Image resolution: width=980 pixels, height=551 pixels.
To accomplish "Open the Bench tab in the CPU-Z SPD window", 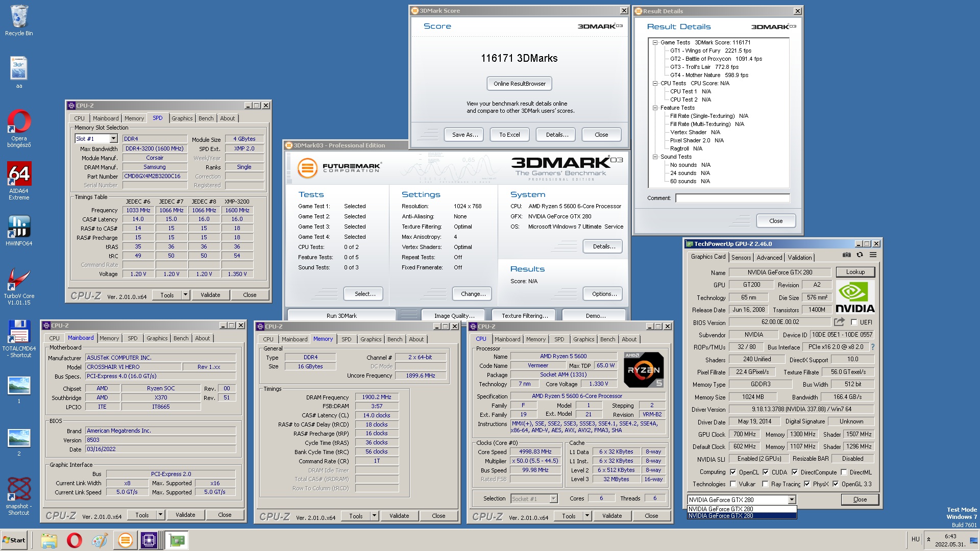I will pos(206,118).
